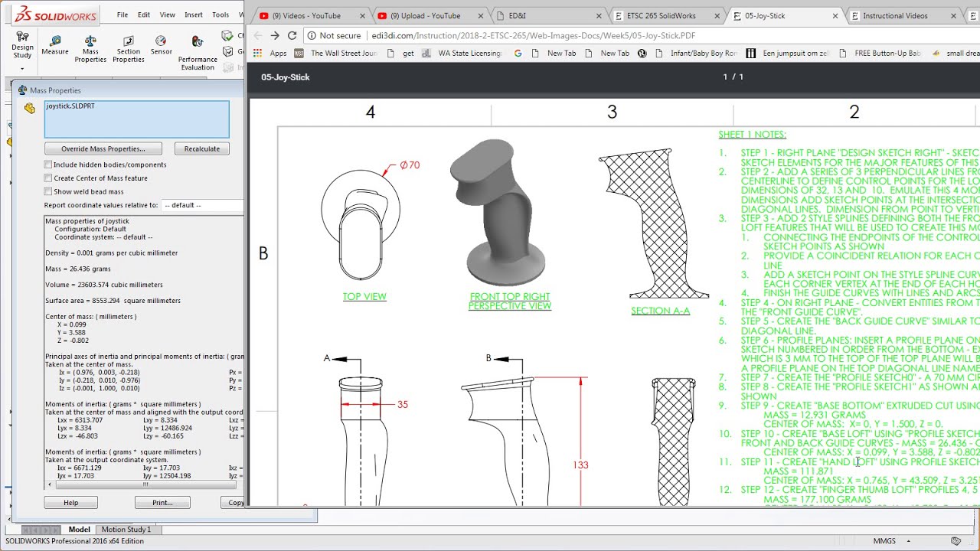Click the select-entity icon beside joystick.SLDPRT

[29, 109]
